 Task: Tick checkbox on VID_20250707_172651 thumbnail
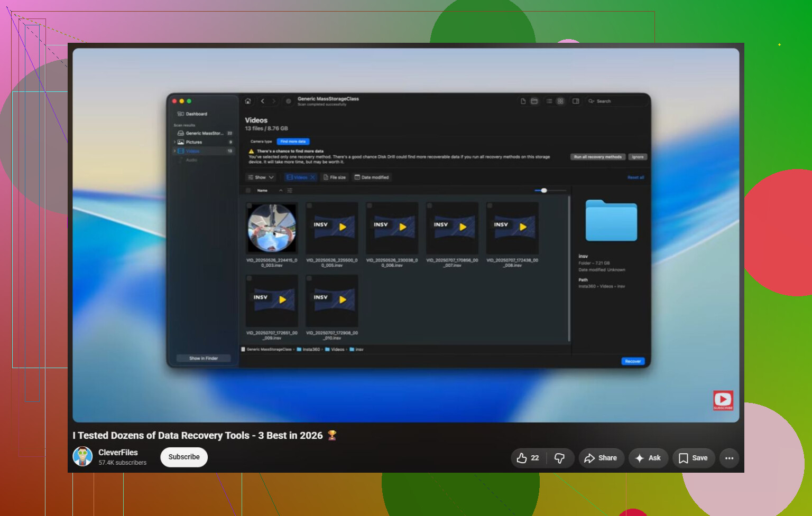pyautogui.click(x=250, y=278)
